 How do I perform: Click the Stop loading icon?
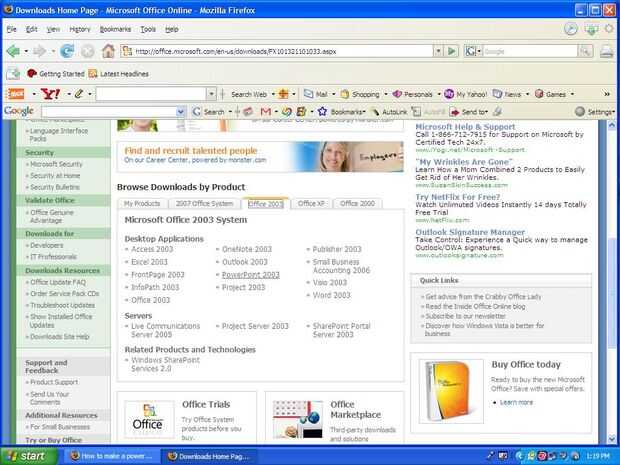click(88, 51)
